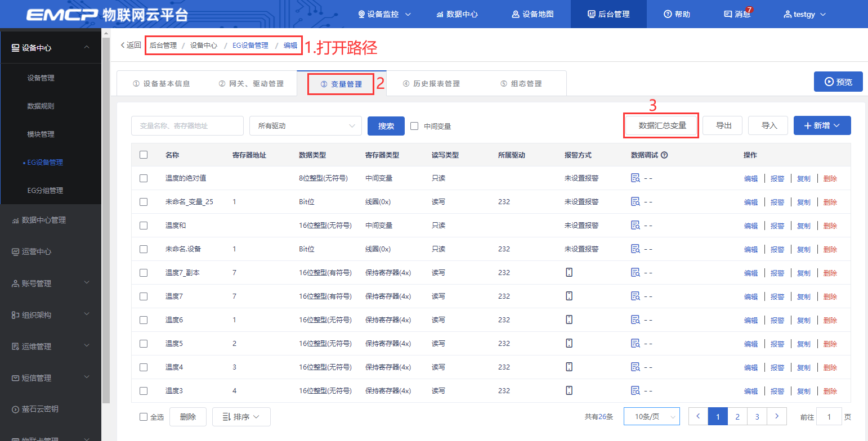
Task: Tick checkbox for 温度3 row
Action: point(144,391)
